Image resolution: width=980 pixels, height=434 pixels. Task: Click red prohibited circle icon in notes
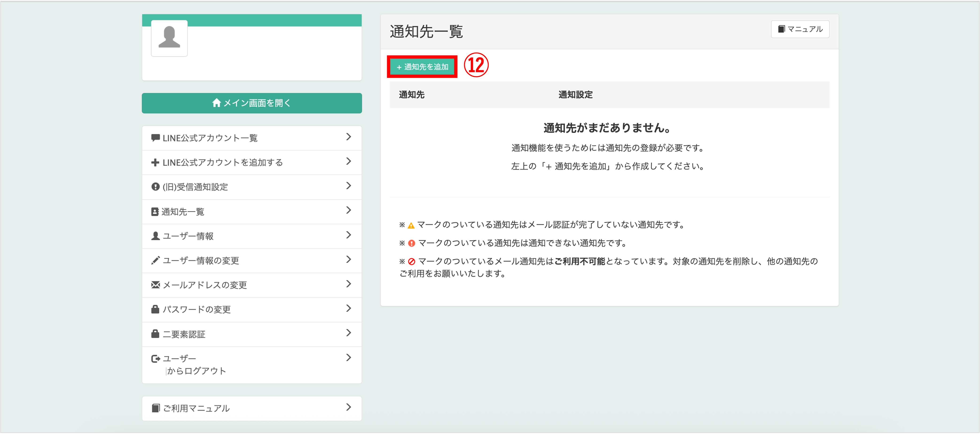click(x=412, y=262)
